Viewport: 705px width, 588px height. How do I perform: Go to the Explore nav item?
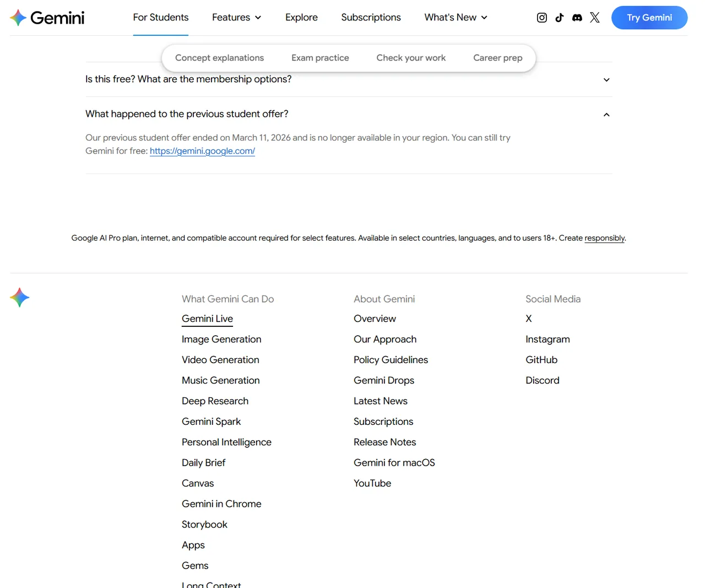coord(301,18)
